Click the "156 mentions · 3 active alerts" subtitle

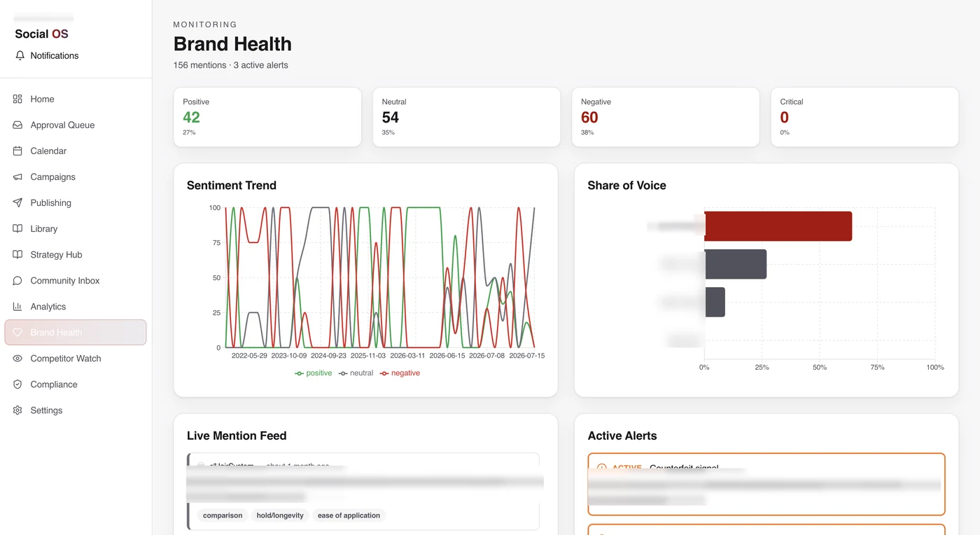point(231,65)
